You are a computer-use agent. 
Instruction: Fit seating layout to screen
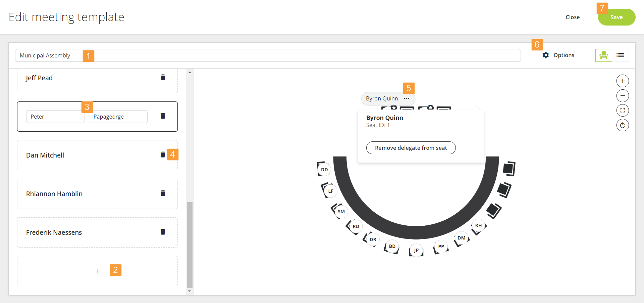(x=623, y=111)
